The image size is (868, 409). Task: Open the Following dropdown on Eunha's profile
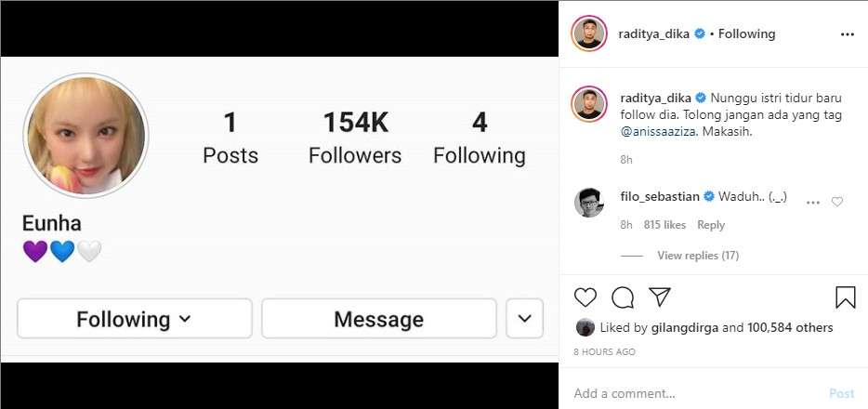tap(134, 319)
